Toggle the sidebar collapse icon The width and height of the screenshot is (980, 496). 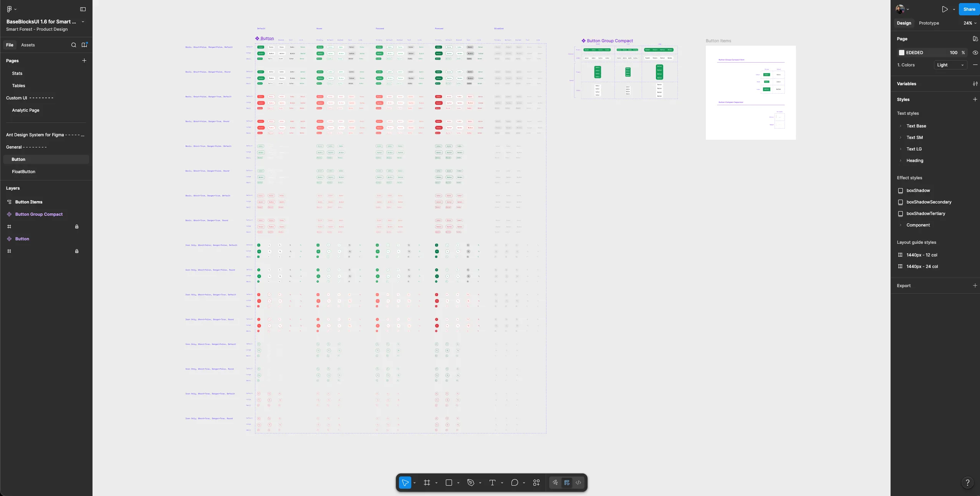(x=83, y=9)
